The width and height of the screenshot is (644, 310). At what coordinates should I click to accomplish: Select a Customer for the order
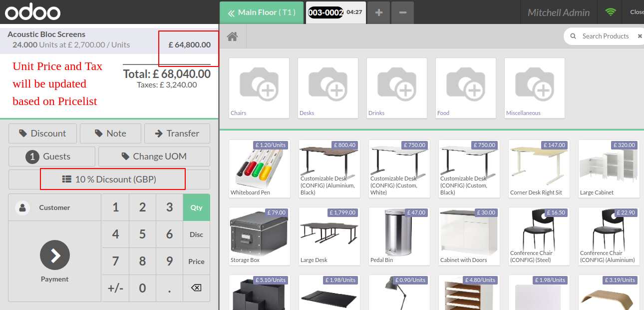(55, 207)
